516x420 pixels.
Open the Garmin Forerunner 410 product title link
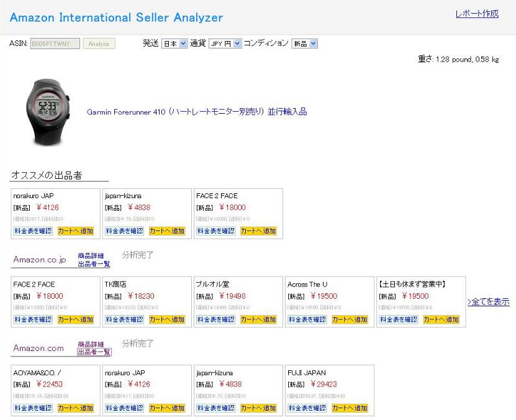coord(197,112)
